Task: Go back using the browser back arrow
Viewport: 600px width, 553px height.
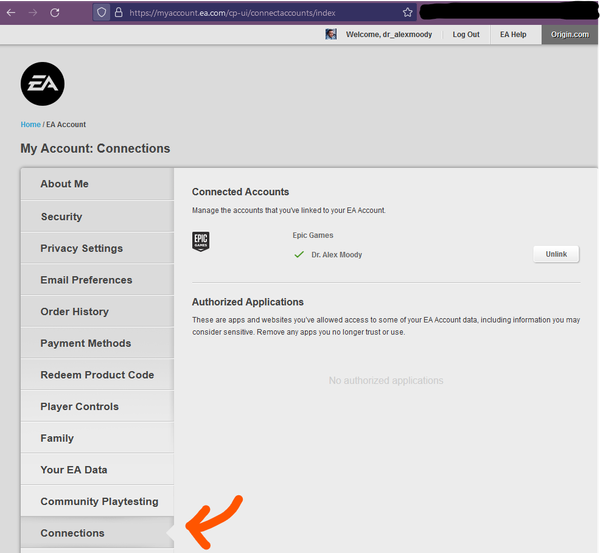Action: [11, 13]
